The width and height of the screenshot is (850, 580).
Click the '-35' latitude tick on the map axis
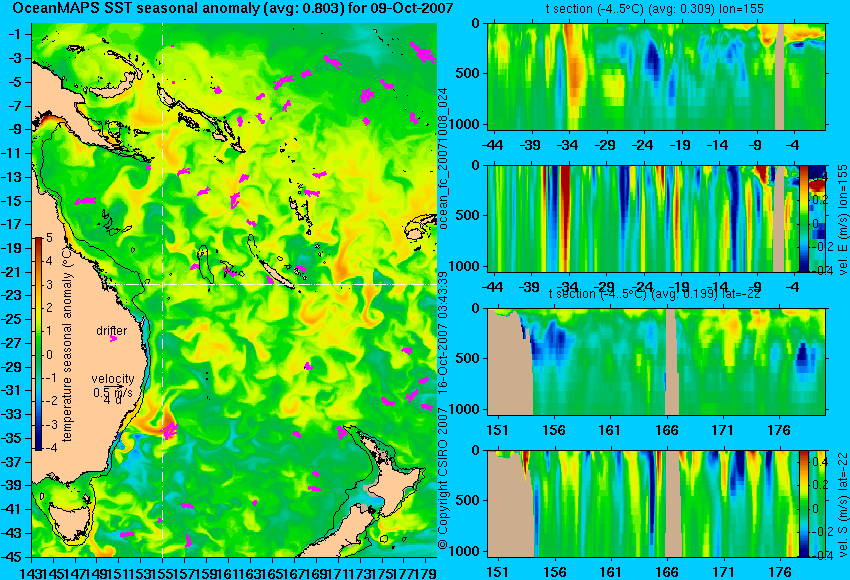pos(11,438)
